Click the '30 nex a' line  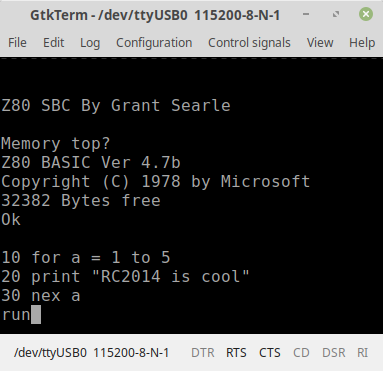(x=41, y=296)
